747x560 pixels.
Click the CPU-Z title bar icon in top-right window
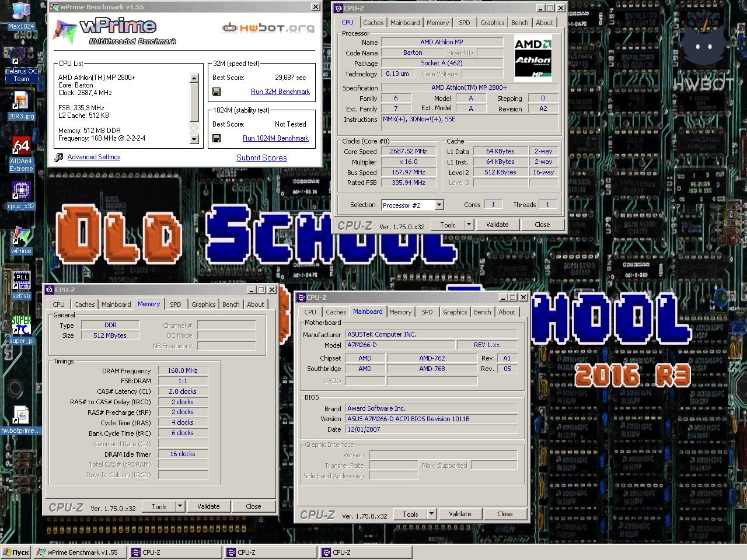pos(338,8)
